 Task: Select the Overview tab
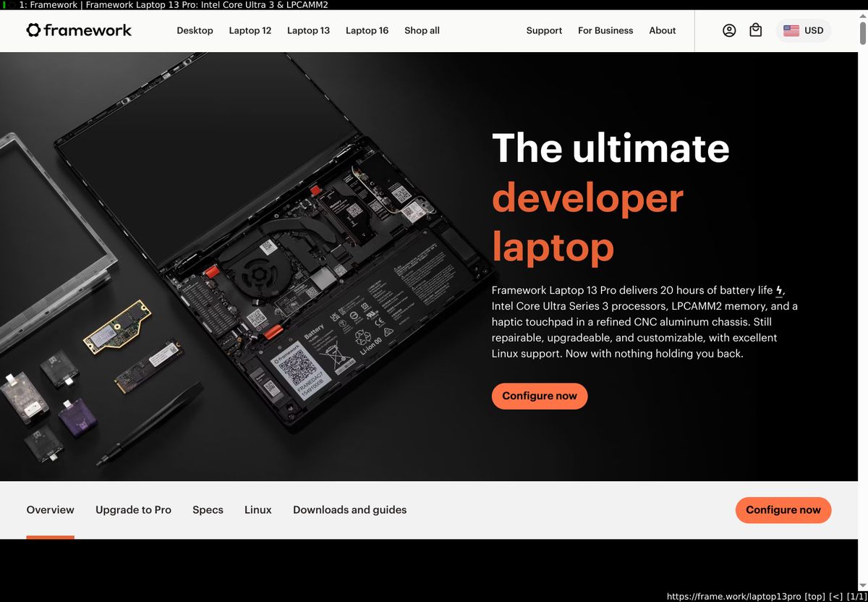click(50, 509)
